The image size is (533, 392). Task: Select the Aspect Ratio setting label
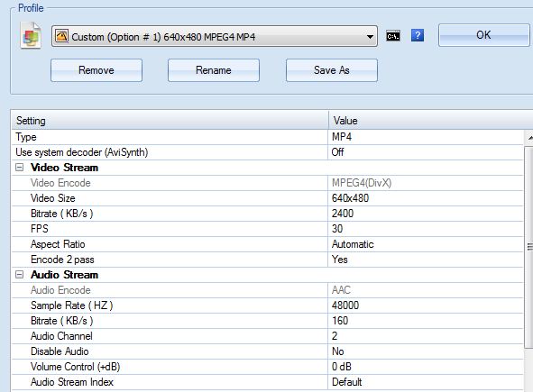point(58,244)
